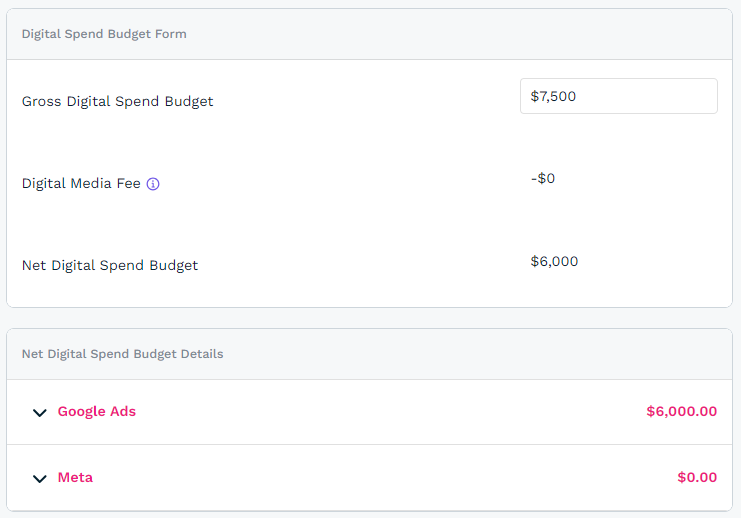Show the tooltip beside Digital Media Fee
The image size is (741, 518).
tap(153, 184)
